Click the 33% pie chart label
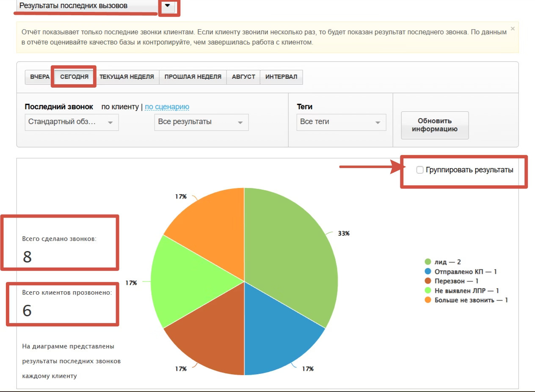 (344, 233)
